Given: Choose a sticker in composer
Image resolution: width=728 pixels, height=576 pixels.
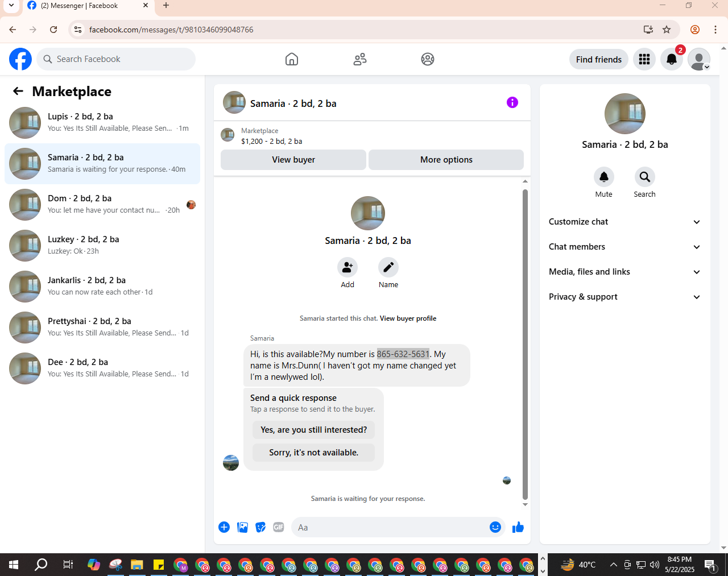Looking at the screenshot, I should tap(260, 527).
